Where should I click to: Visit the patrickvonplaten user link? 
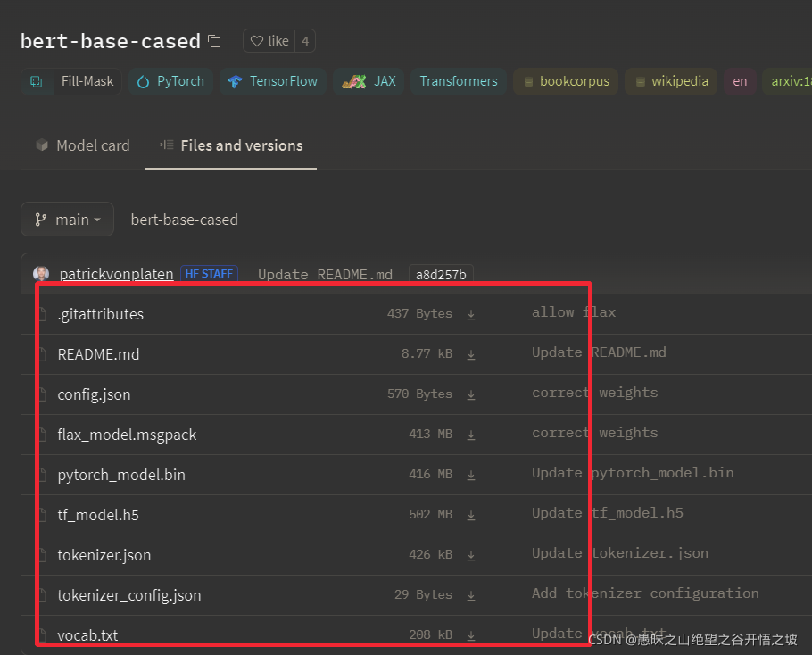pos(117,274)
